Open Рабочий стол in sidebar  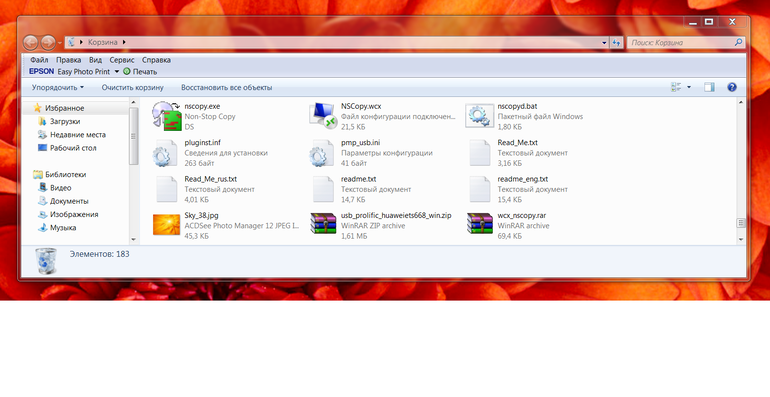tap(73, 148)
